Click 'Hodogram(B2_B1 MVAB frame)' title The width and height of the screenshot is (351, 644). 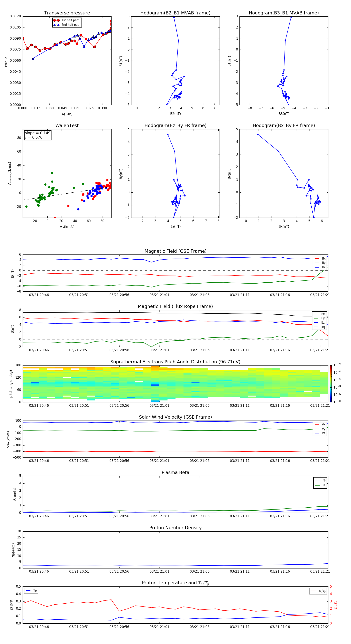(x=175, y=13)
